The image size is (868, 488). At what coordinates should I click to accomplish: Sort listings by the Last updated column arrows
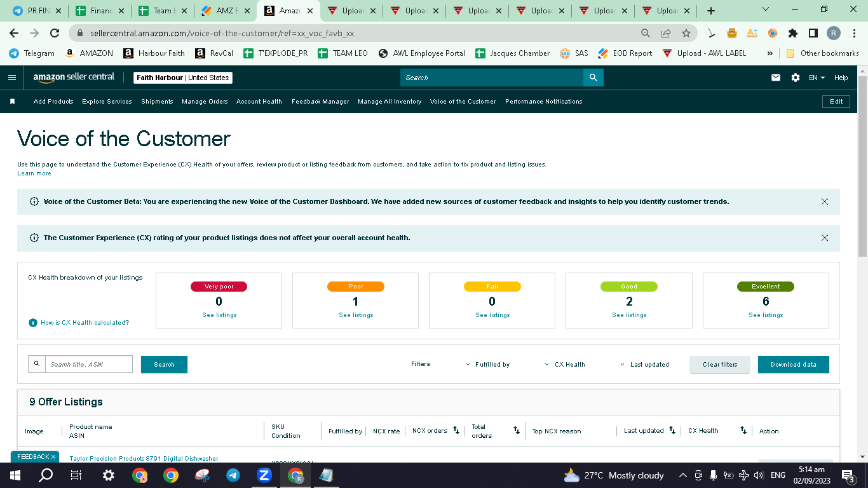click(672, 431)
